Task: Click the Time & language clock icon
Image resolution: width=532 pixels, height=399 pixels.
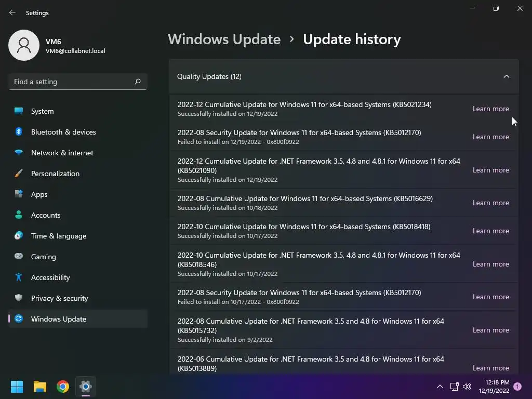Action: (19, 235)
